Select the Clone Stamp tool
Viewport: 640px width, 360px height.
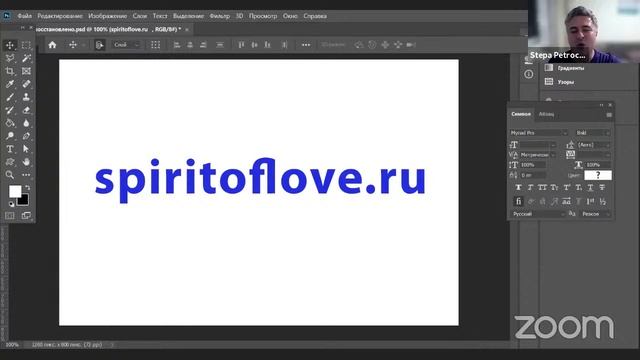[26, 97]
